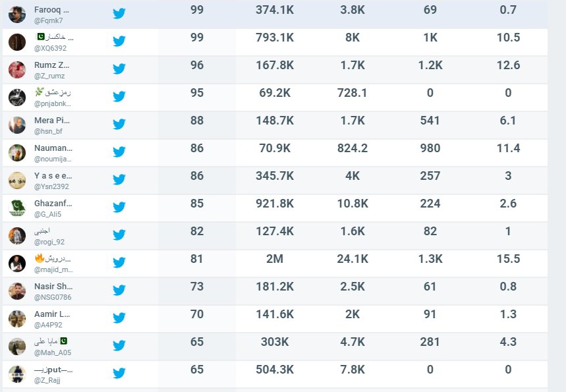Open the Nasir Sh... name link
This screenshot has height=392, width=566.
53,286
